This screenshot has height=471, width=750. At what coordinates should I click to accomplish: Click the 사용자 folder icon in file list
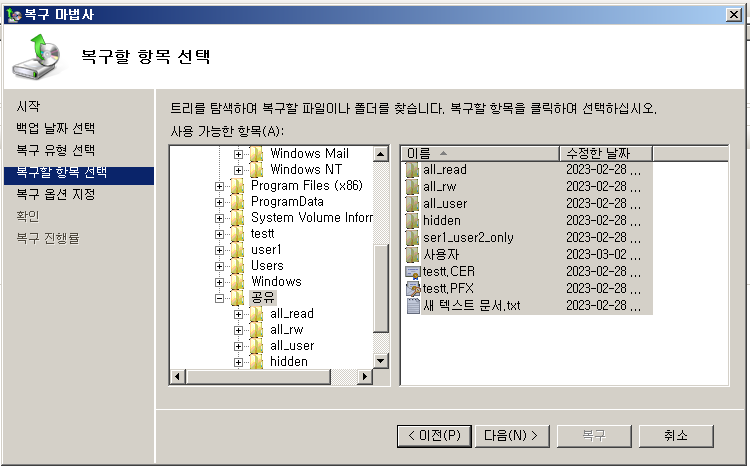click(x=412, y=254)
